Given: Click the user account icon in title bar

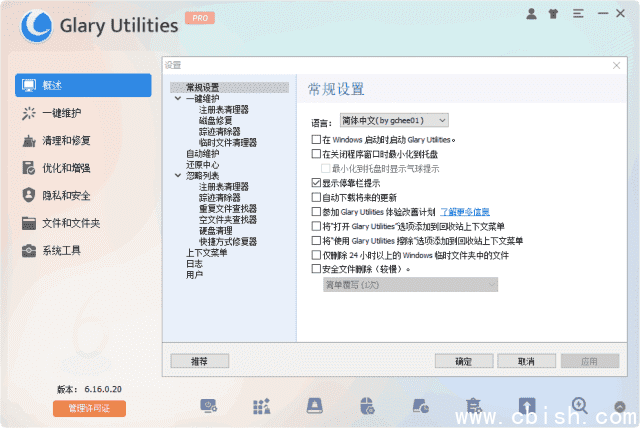Looking at the screenshot, I should [529, 15].
